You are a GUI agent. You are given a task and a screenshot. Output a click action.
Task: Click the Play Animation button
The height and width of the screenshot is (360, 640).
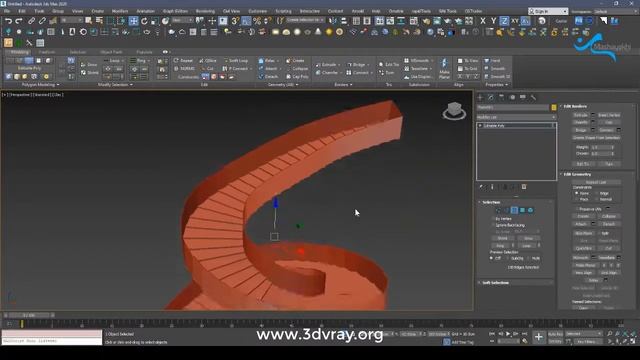[x=508, y=334]
